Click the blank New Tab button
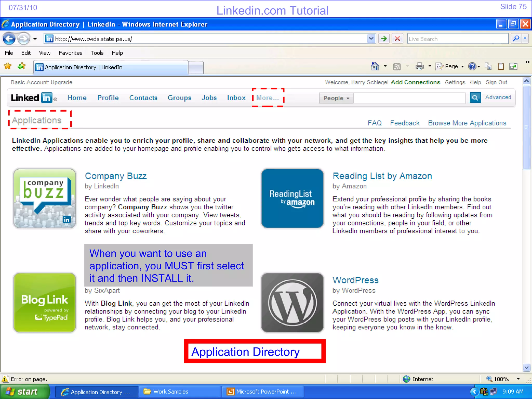This screenshot has width=532, height=399. [x=196, y=68]
